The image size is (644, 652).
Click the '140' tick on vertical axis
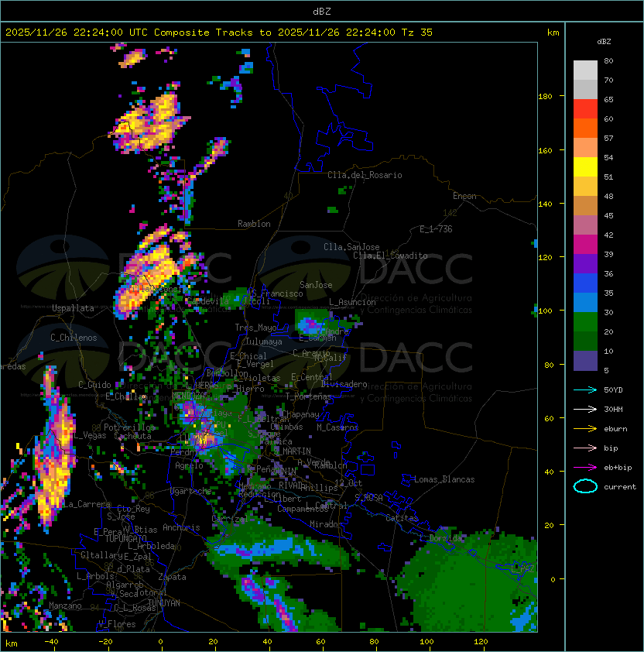[x=545, y=204]
